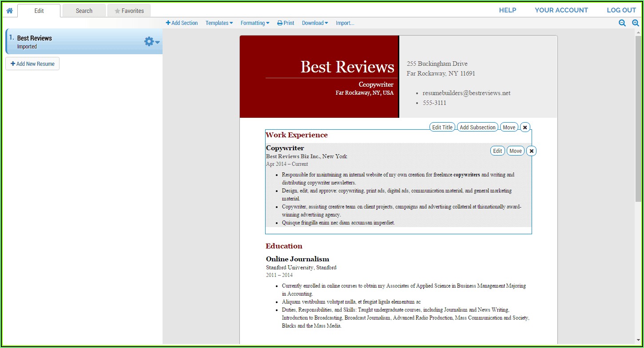Open the Formatting dropdown menu
The width and height of the screenshot is (644, 348).
click(x=255, y=23)
